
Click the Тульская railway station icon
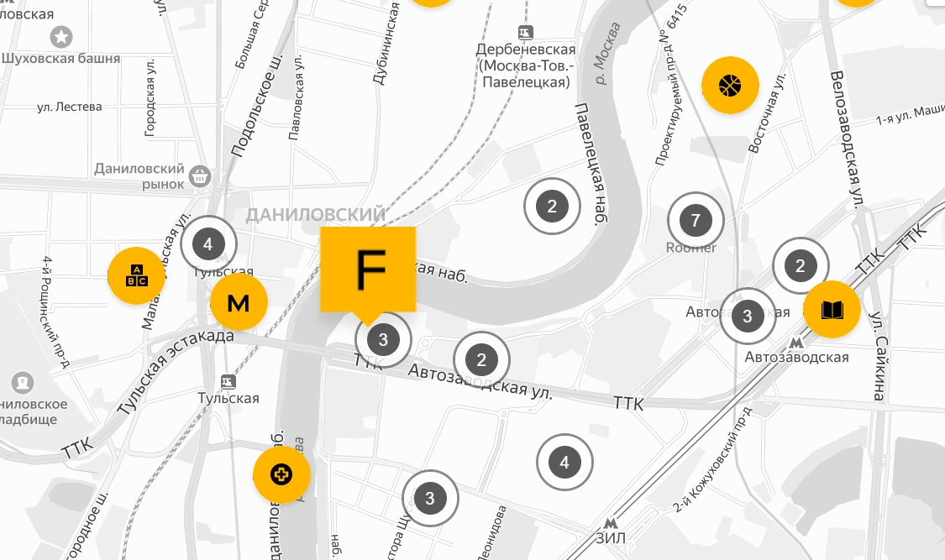pyautogui.click(x=228, y=381)
